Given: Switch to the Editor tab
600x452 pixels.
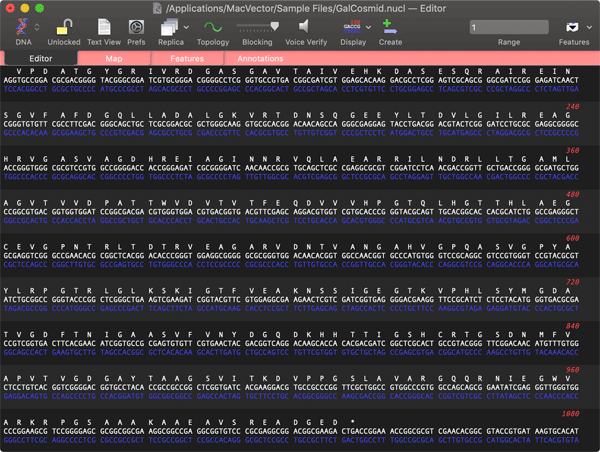Looking at the screenshot, I should (41, 59).
